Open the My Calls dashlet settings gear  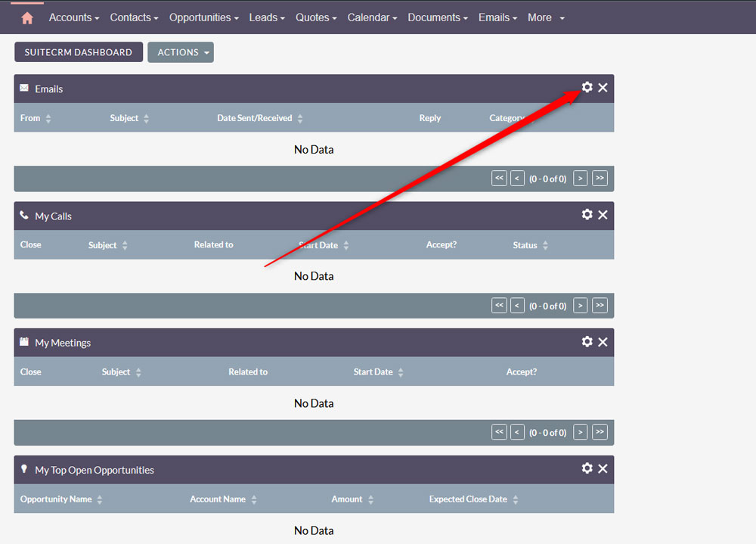[x=587, y=214]
